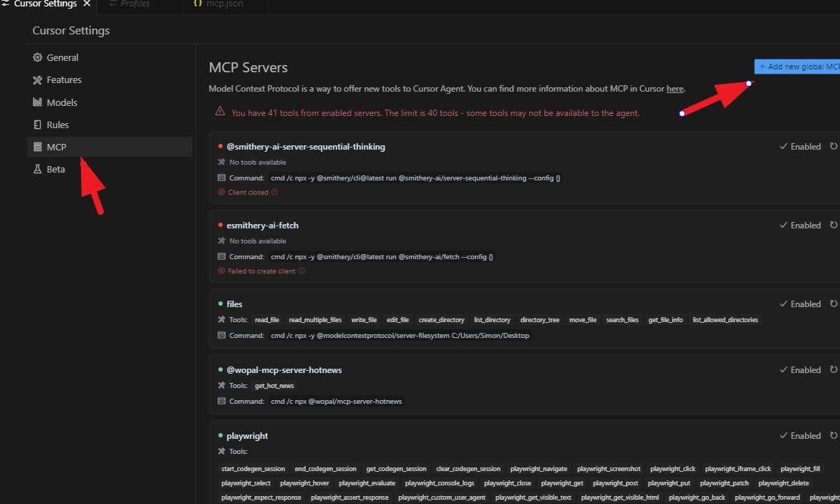This screenshot has width=840, height=504.
Task: Click Add new global MCP button
Action: click(798, 67)
